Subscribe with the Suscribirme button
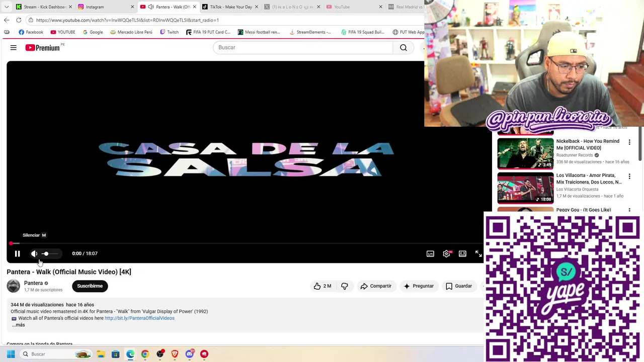The height and width of the screenshot is (362, 644). point(90,286)
